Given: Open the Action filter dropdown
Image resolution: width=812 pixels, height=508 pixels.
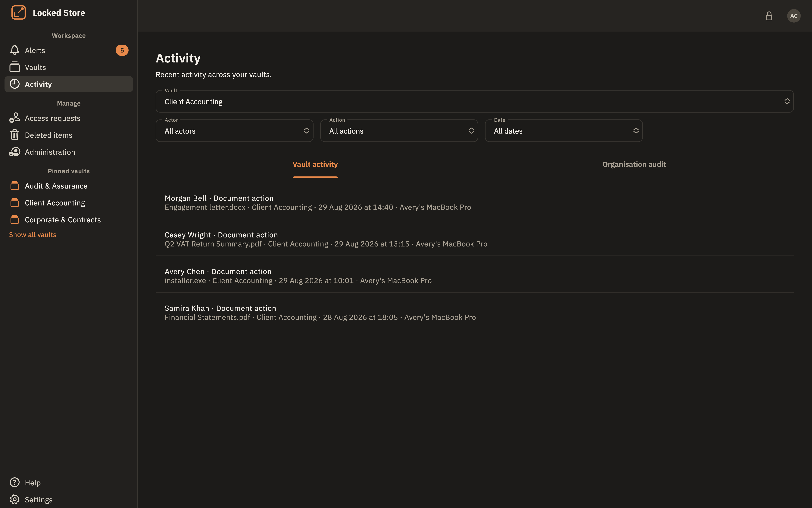Looking at the screenshot, I should tap(399, 131).
